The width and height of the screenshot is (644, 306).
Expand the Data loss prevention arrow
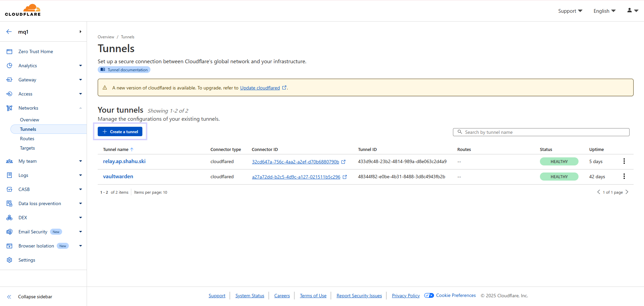[81, 203]
